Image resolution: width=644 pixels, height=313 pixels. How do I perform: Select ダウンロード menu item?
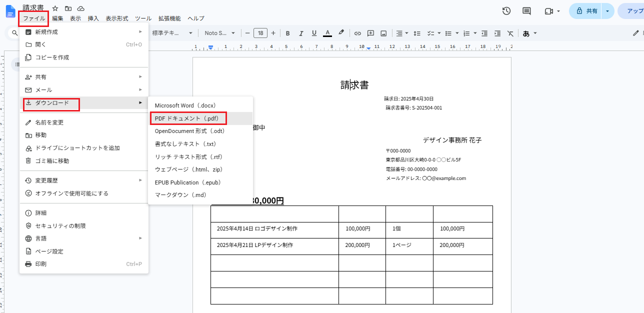click(84, 103)
